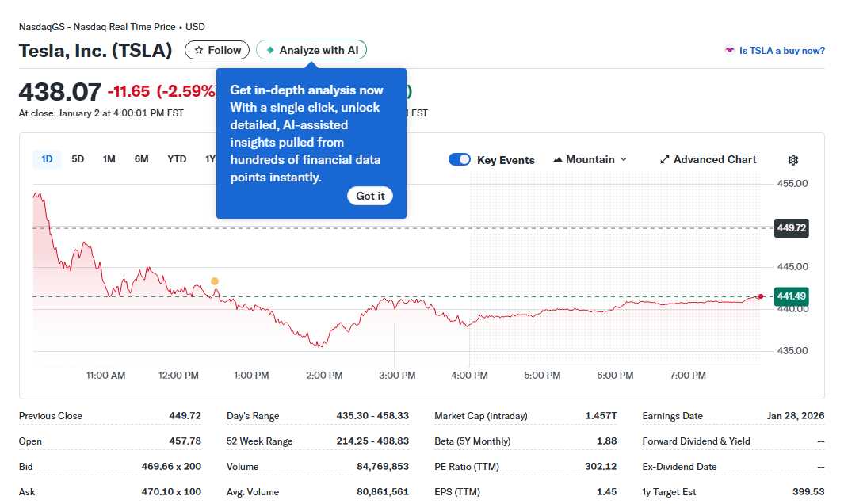Switch to the 5D chart tab
The width and height of the screenshot is (844, 504).
point(77,158)
